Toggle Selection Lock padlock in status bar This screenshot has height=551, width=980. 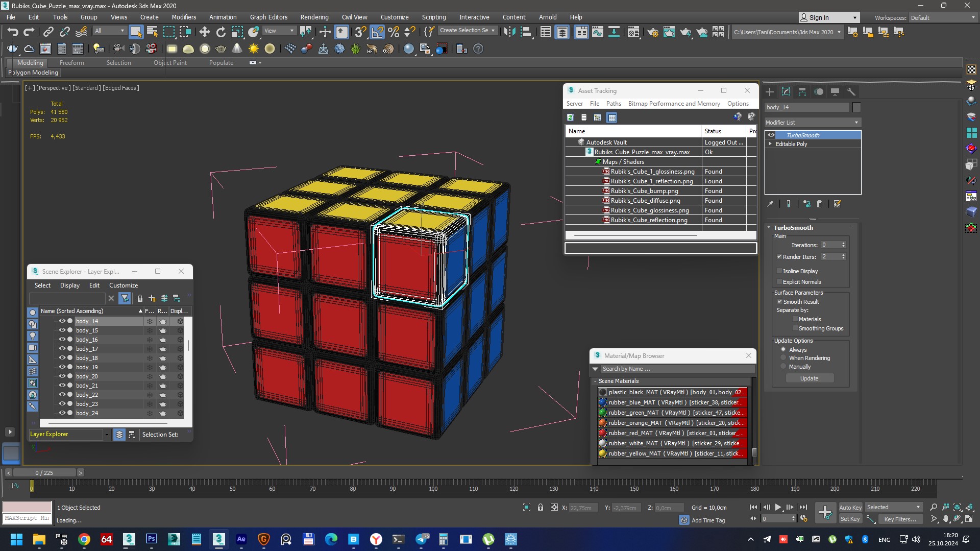(x=540, y=507)
